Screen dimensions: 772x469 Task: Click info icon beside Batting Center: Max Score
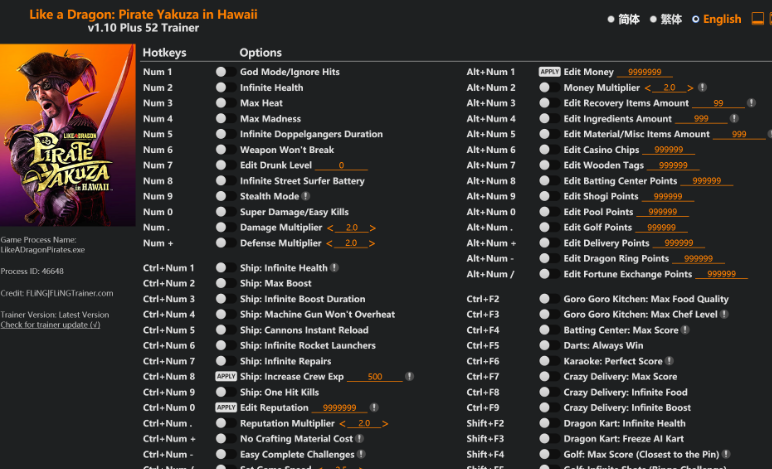[x=685, y=330]
